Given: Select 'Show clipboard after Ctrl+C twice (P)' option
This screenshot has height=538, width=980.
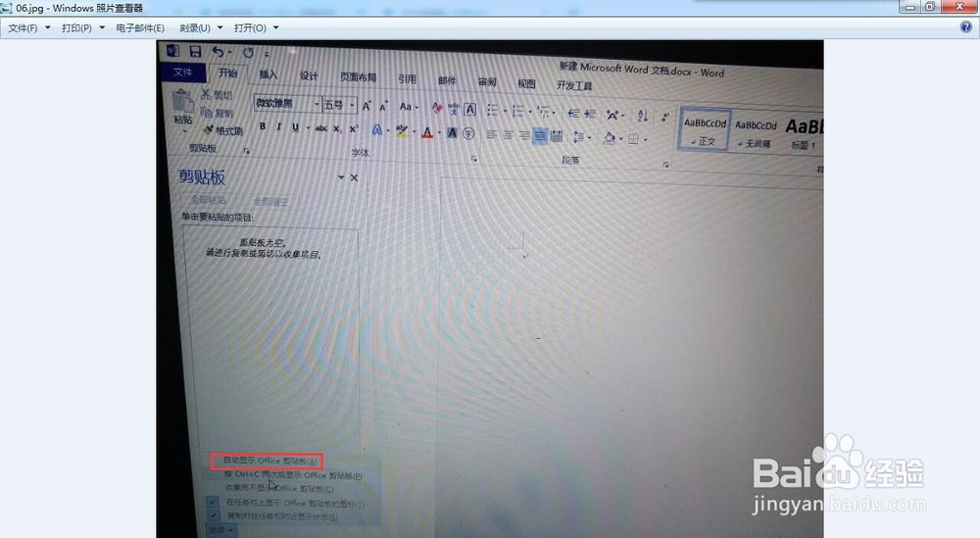Looking at the screenshot, I should (292, 475).
